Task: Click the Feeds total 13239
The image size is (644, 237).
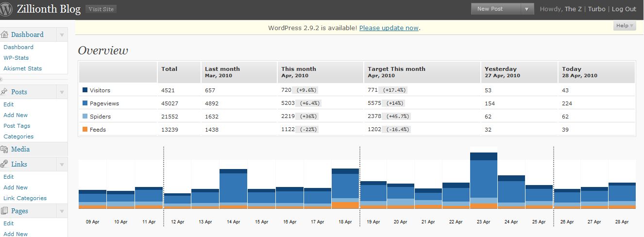Action: coord(169,130)
